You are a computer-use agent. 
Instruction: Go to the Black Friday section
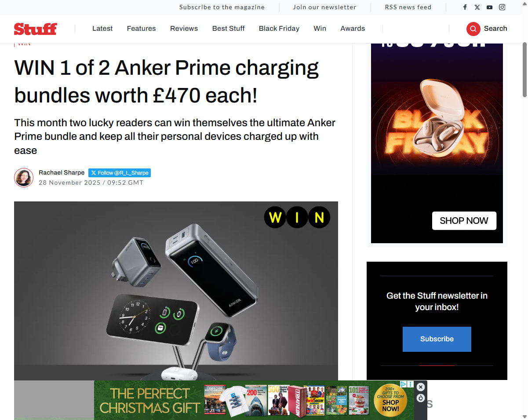(x=279, y=29)
